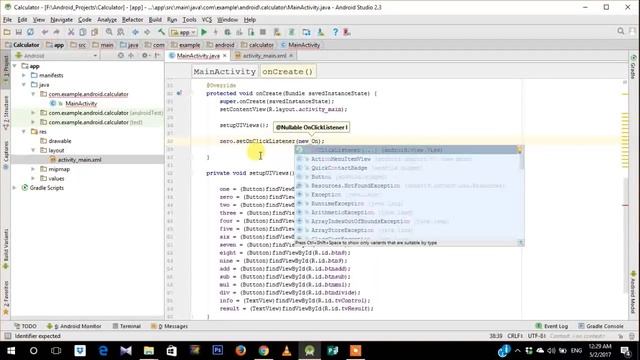The width and height of the screenshot is (640, 360).
Task: Open the Refactor menu
Action: pyautogui.click(x=133, y=20)
